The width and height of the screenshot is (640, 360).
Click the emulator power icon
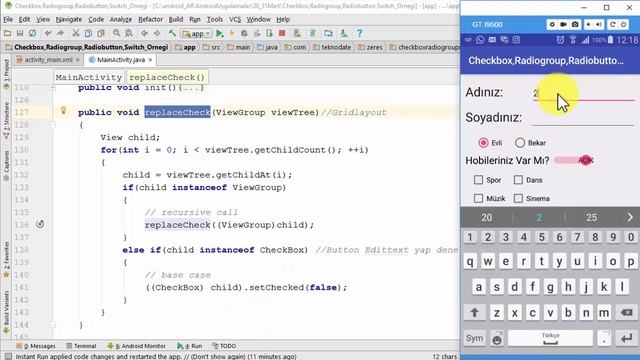(624, 24)
